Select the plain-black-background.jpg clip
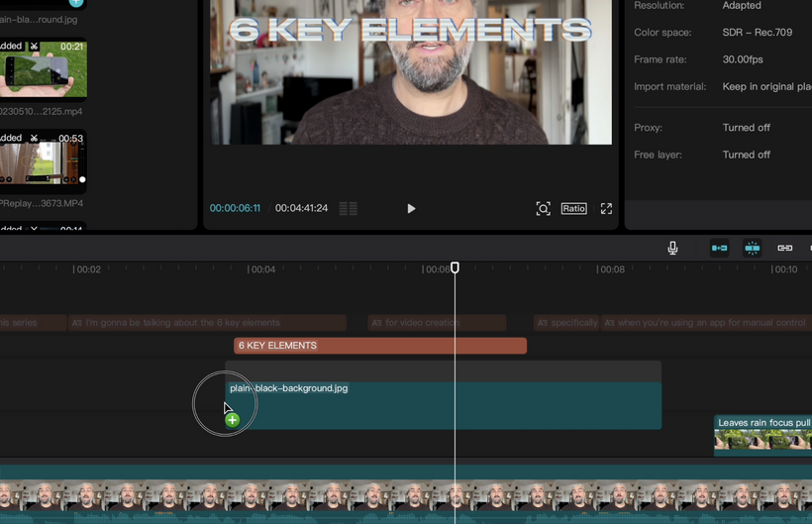This screenshot has width=812, height=524. point(446,406)
